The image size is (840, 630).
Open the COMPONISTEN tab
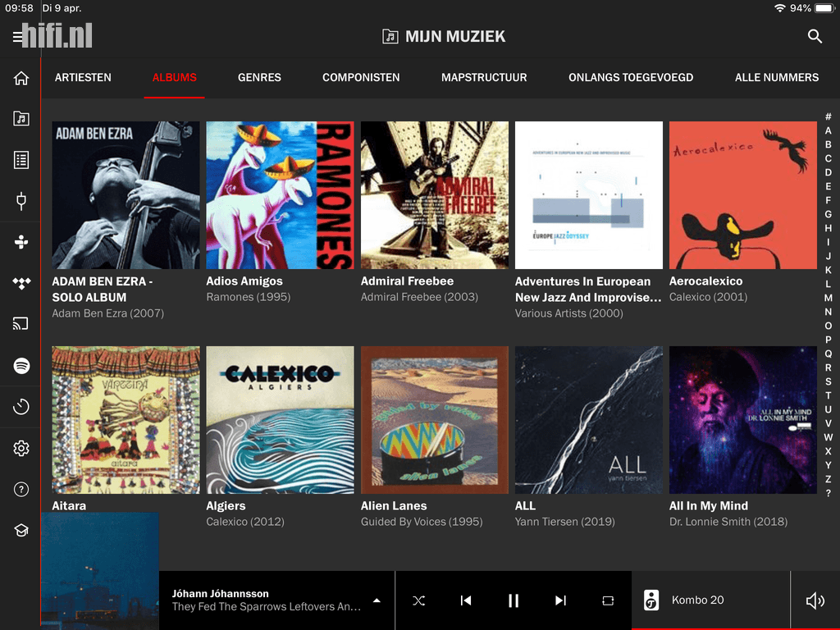coord(361,78)
